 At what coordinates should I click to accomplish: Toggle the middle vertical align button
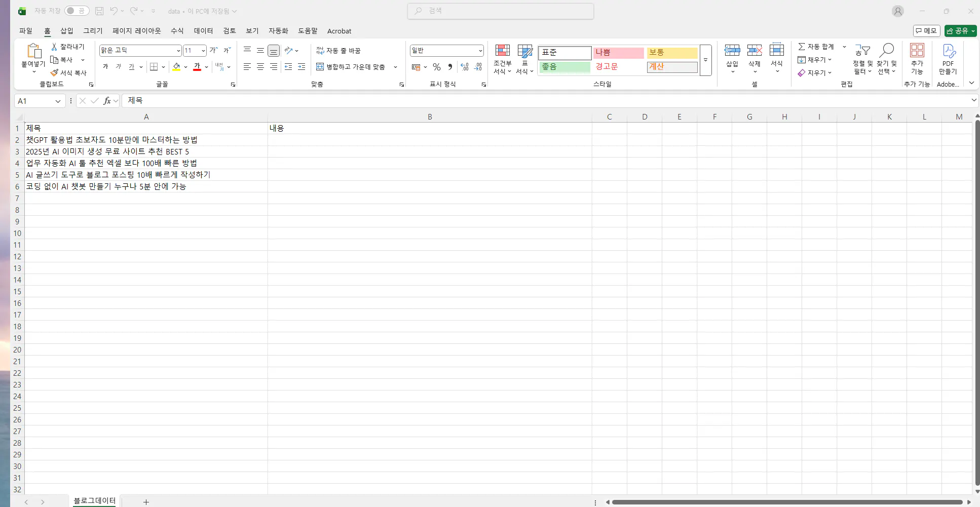coord(260,50)
